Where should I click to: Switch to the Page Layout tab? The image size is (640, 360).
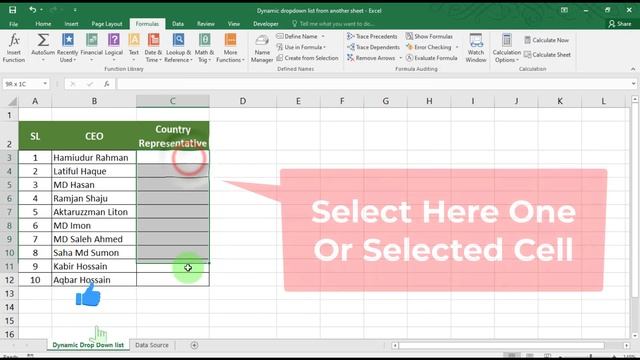pyautogui.click(x=107, y=24)
